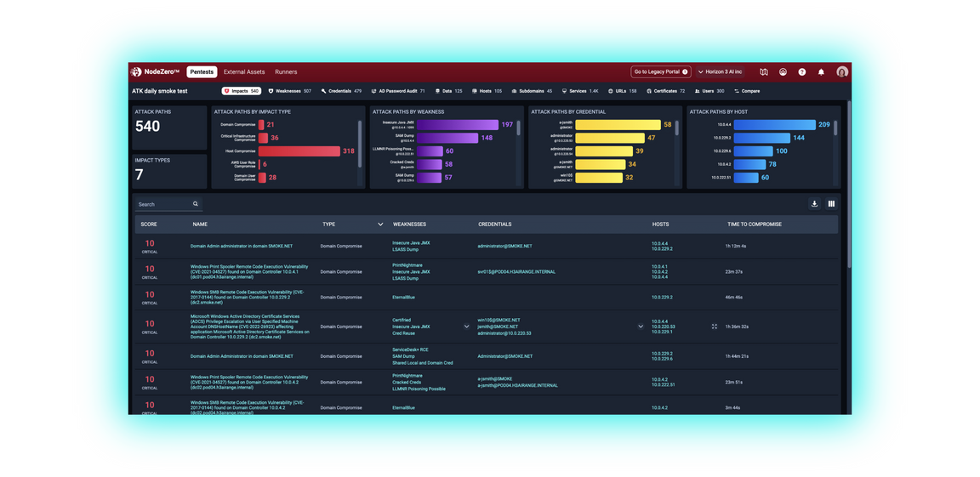Open the user profile avatar
This screenshot has height=477, width=980.
click(841, 72)
